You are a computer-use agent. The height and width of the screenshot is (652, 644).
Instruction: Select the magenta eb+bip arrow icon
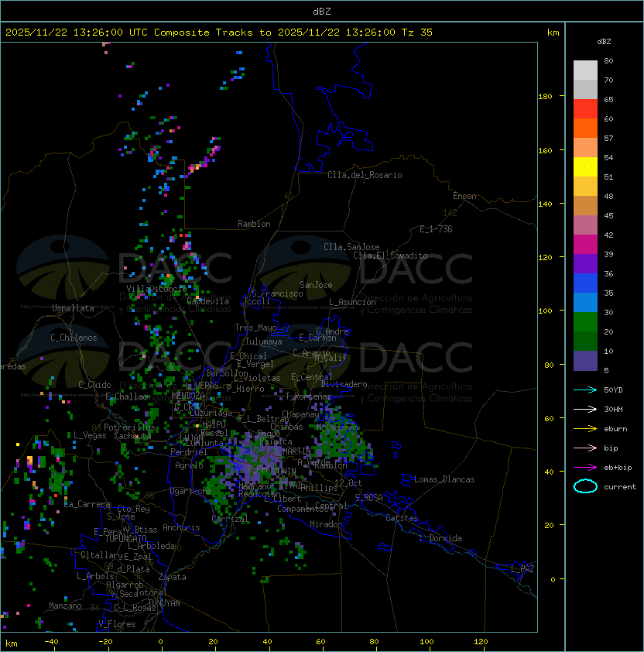tap(585, 468)
